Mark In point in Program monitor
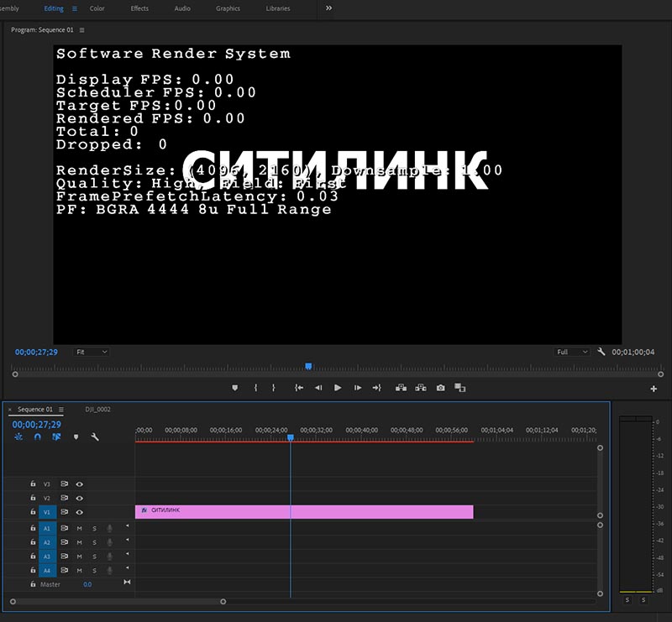Screen dimensions: 672x622 [256, 388]
